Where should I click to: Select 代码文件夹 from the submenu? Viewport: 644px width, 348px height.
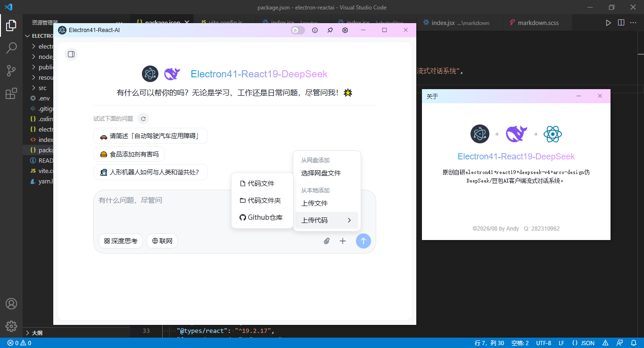(x=262, y=200)
